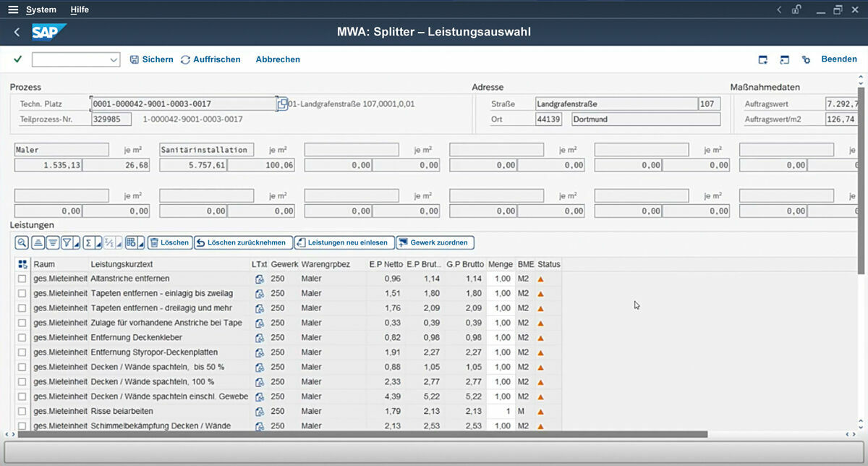Click the magnifier details icon in Leistungen toolbar

[22, 243]
